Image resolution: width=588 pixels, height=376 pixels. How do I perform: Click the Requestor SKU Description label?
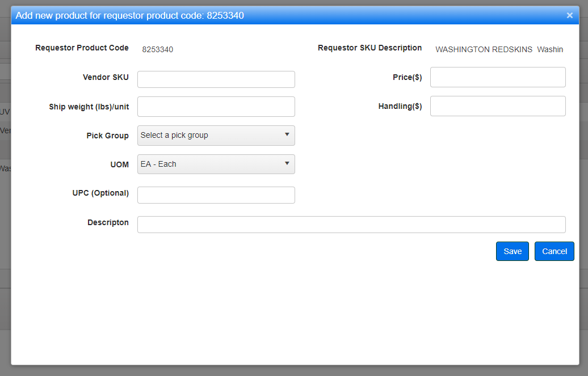369,48
